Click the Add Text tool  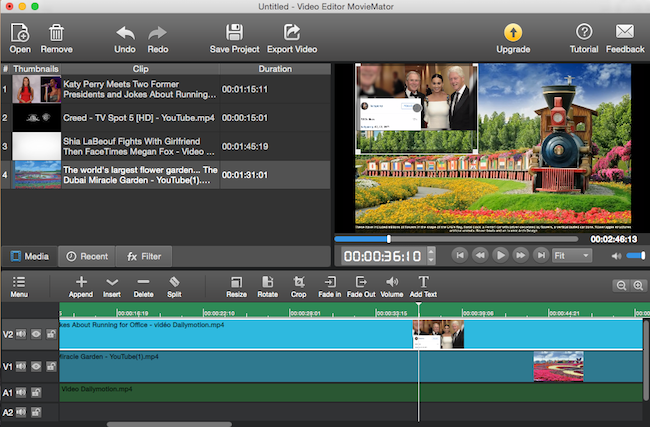(x=423, y=287)
